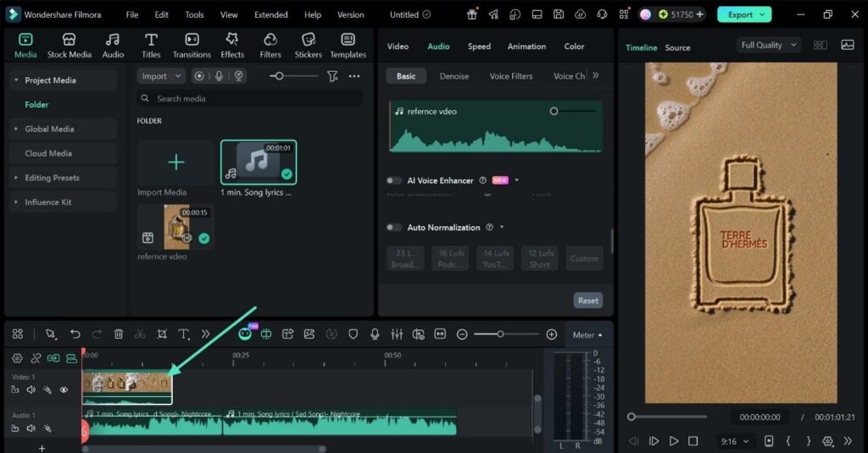Toggle the AI Voice Enhancer switch
This screenshot has width=868, height=453.
(x=393, y=180)
